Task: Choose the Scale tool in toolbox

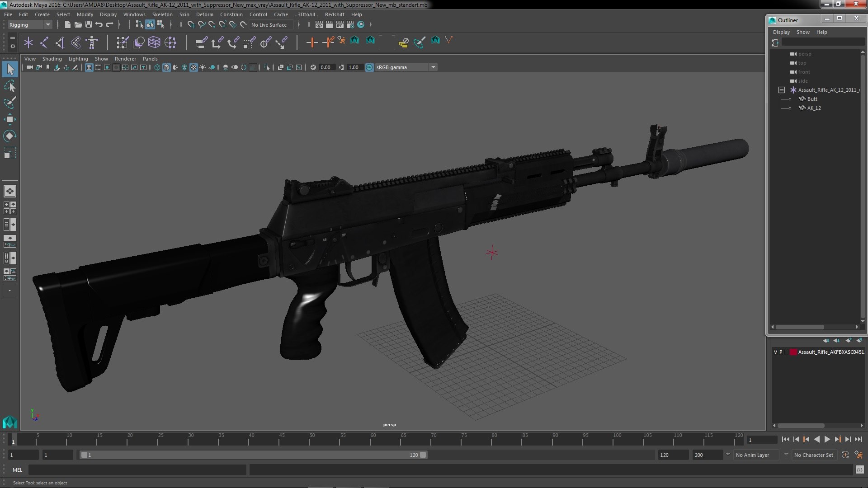Action: click(x=10, y=153)
